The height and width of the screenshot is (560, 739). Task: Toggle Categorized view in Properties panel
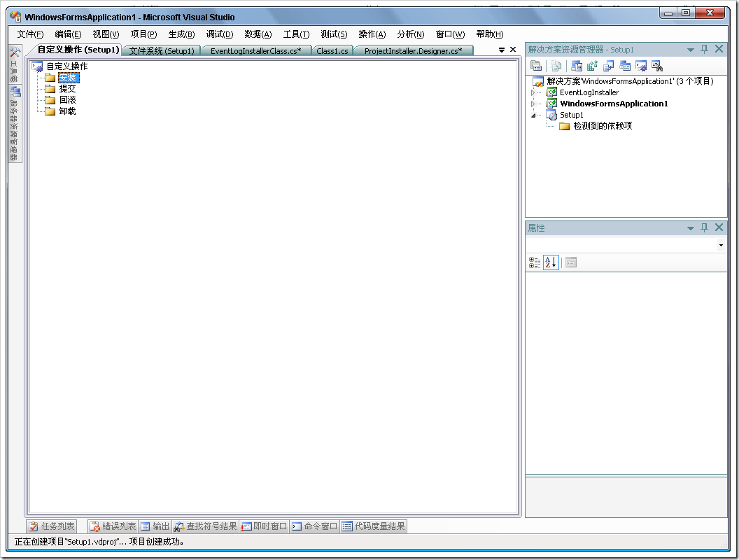click(x=535, y=262)
